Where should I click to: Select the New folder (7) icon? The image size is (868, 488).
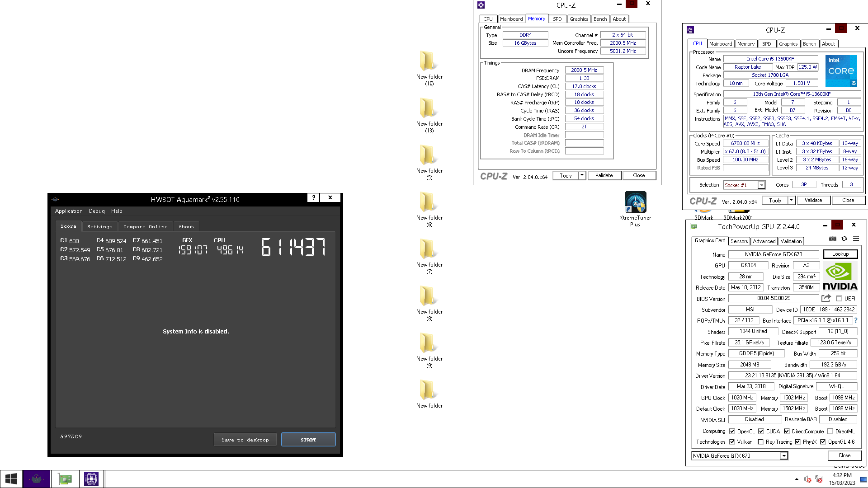tap(429, 256)
